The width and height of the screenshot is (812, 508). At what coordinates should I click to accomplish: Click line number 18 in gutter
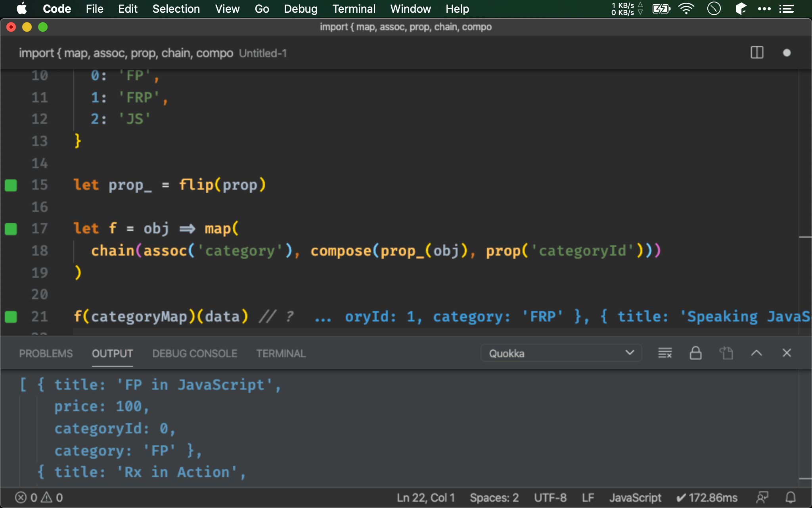(x=40, y=251)
